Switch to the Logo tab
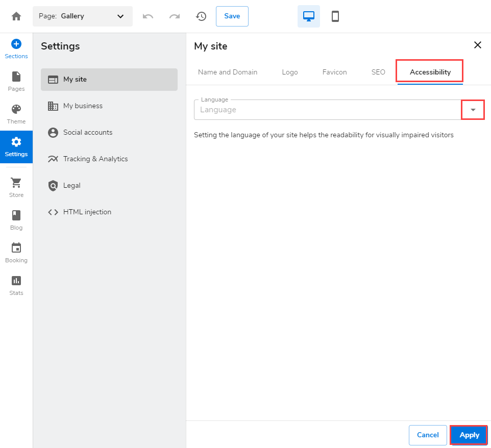Viewport: 491px width, 448px height. click(x=290, y=72)
